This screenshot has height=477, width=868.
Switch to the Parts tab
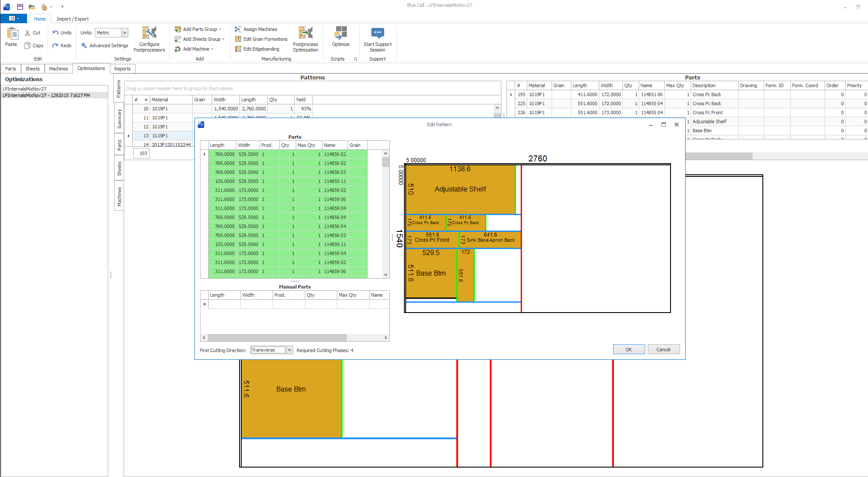click(x=11, y=68)
